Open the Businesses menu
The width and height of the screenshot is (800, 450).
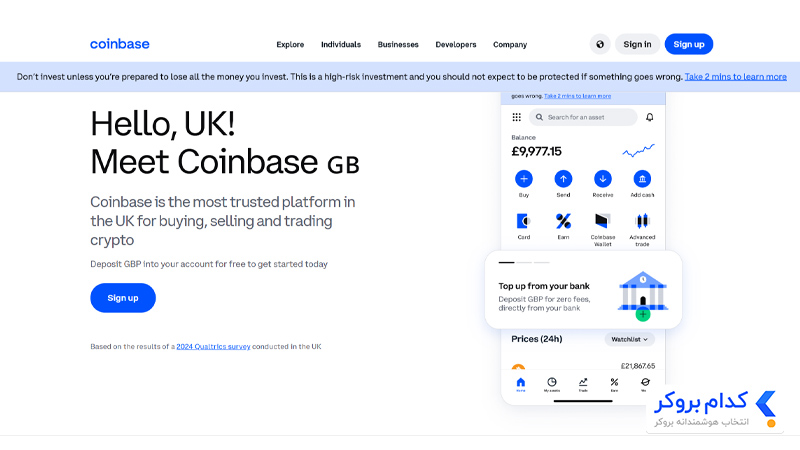pos(398,44)
